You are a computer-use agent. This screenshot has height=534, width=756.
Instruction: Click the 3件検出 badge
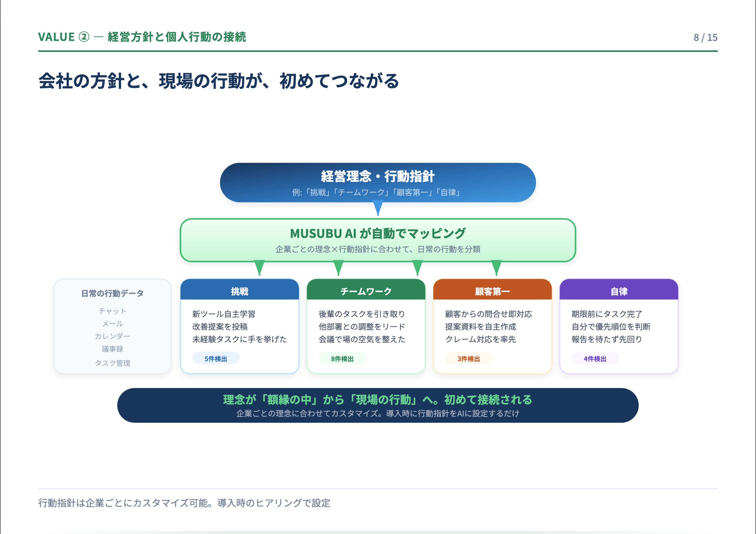(x=469, y=358)
